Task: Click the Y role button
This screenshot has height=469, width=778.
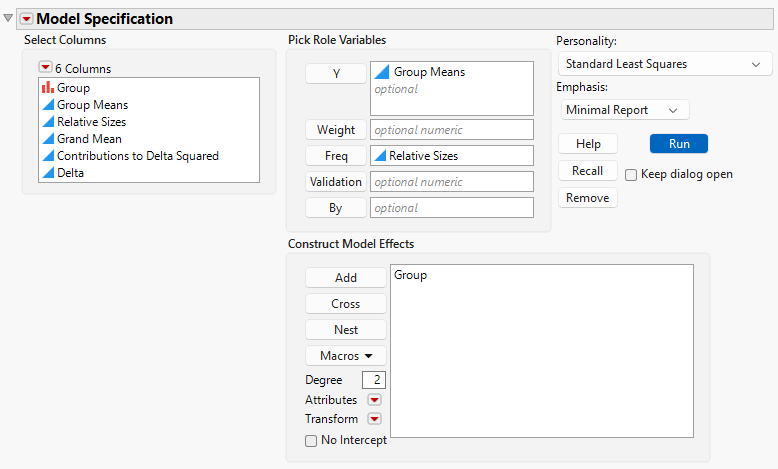Action: [334, 73]
